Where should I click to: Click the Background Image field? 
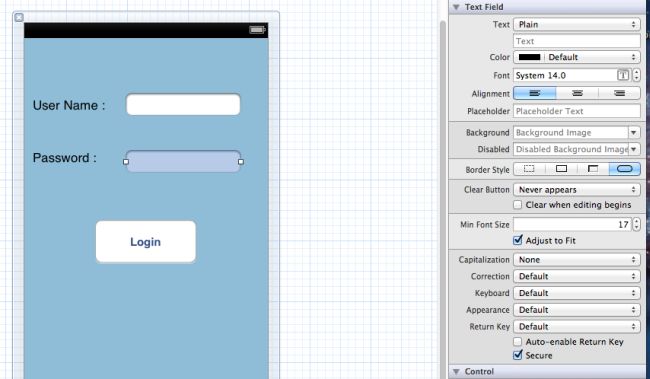(571, 132)
